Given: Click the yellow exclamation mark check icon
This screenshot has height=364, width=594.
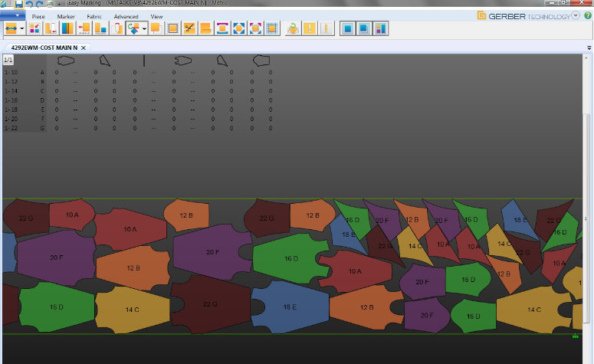Looking at the screenshot, I should (x=310, y=28).
